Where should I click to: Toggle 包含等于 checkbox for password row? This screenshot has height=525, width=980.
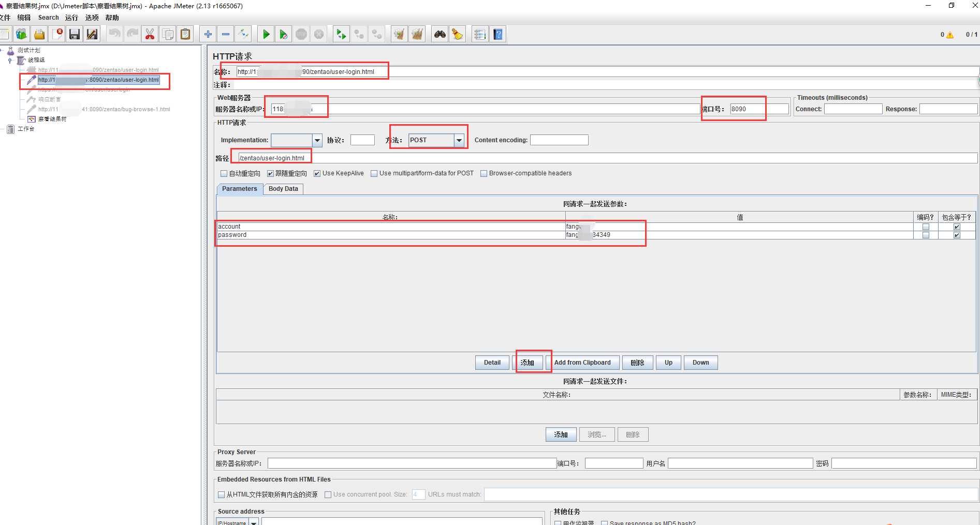(x=957, y=235)
